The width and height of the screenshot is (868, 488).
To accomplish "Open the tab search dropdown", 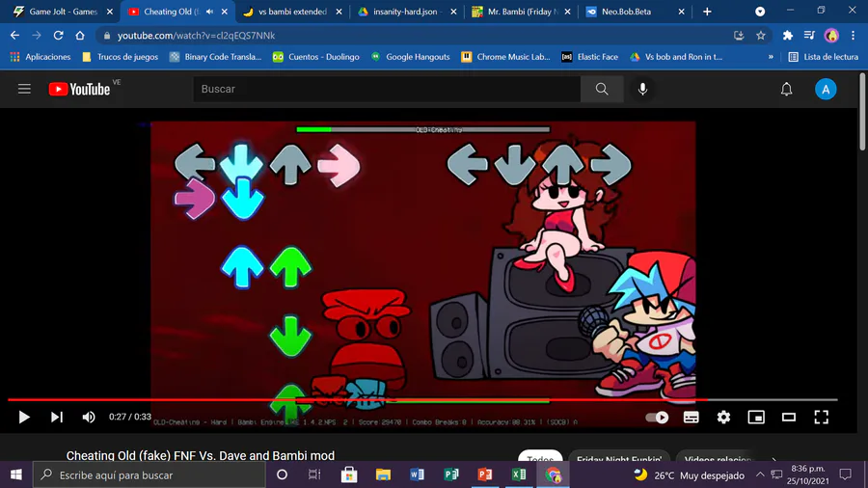I will click(760, 12).
